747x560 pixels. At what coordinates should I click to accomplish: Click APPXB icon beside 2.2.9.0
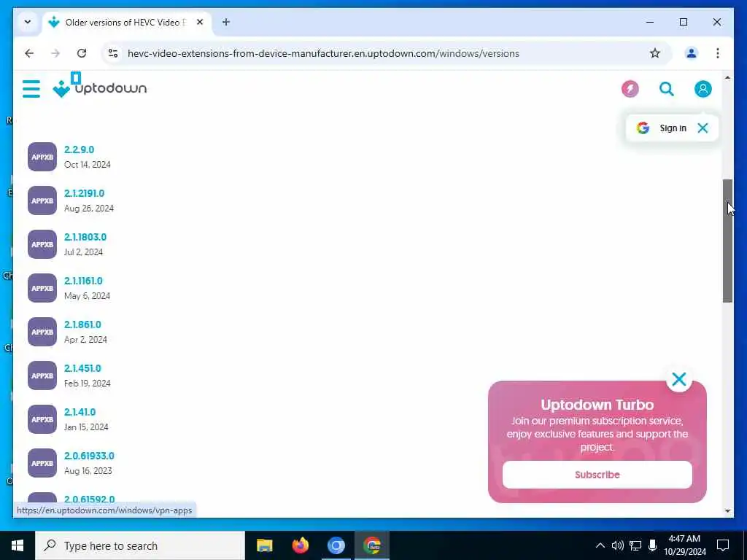tap(42, 157)
